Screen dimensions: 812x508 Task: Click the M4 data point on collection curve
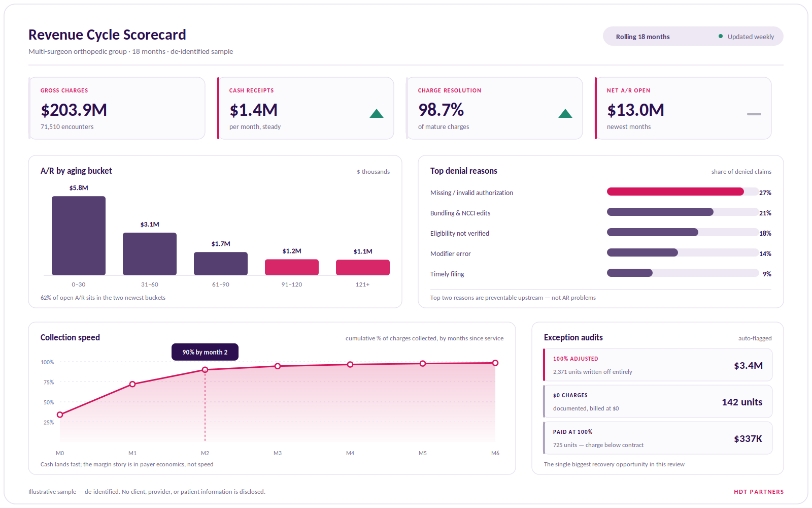350,365
